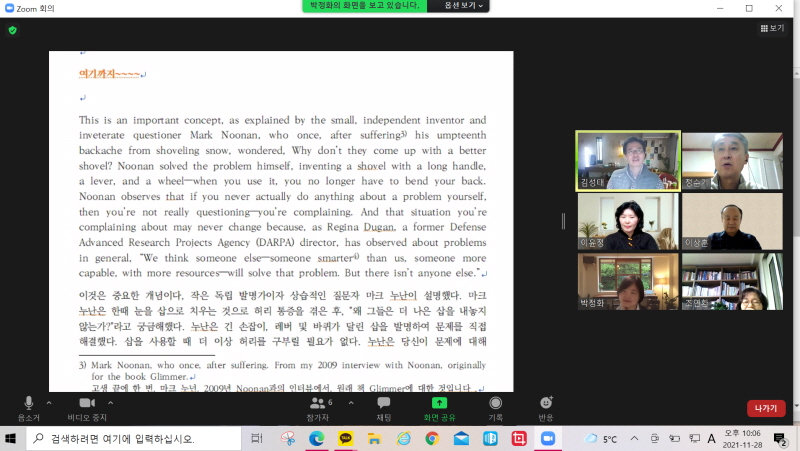This screenshot has height=451, width=800.
Task: Select 이윤정 participant video thumbnail
Action: [x=628, y=221]
